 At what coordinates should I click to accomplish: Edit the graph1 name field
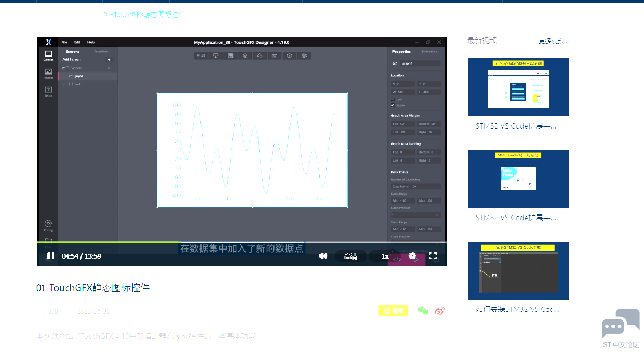click(x=421, y=63)
